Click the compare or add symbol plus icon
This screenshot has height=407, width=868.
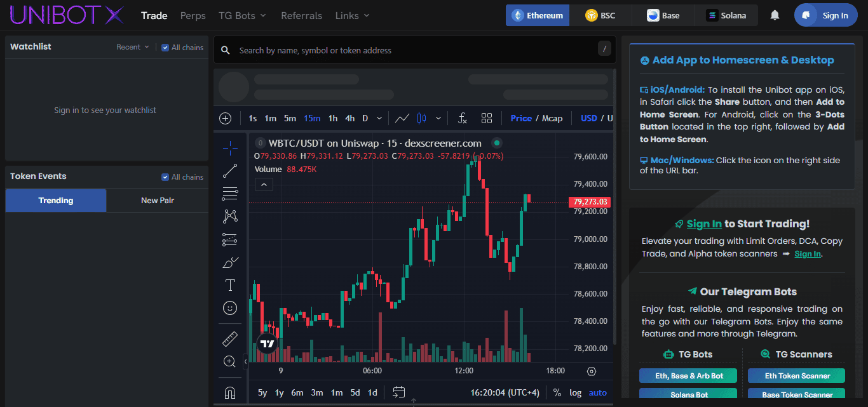(x=226, y=118)
